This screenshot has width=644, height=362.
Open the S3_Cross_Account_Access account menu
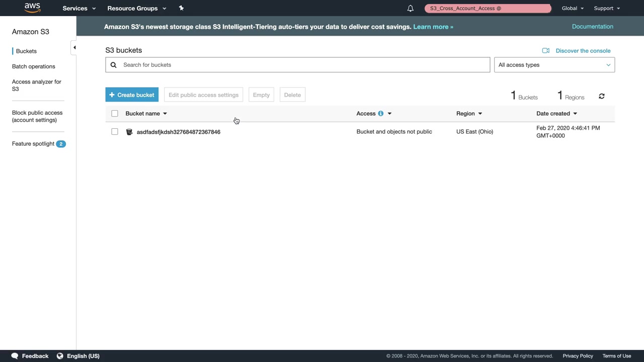tap(488, 8)
